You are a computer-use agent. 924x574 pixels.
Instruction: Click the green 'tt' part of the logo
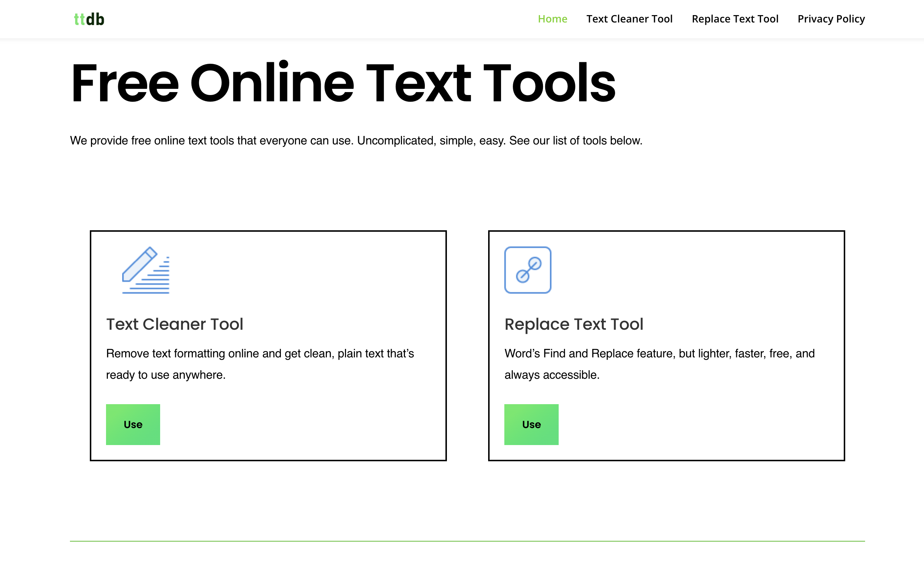[x=80, y=18]
